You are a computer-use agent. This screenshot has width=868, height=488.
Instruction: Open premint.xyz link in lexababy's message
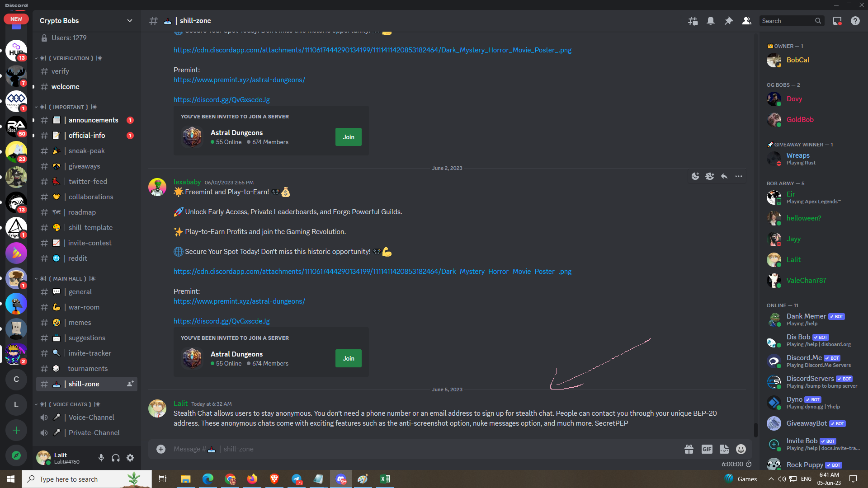[239, 301]
